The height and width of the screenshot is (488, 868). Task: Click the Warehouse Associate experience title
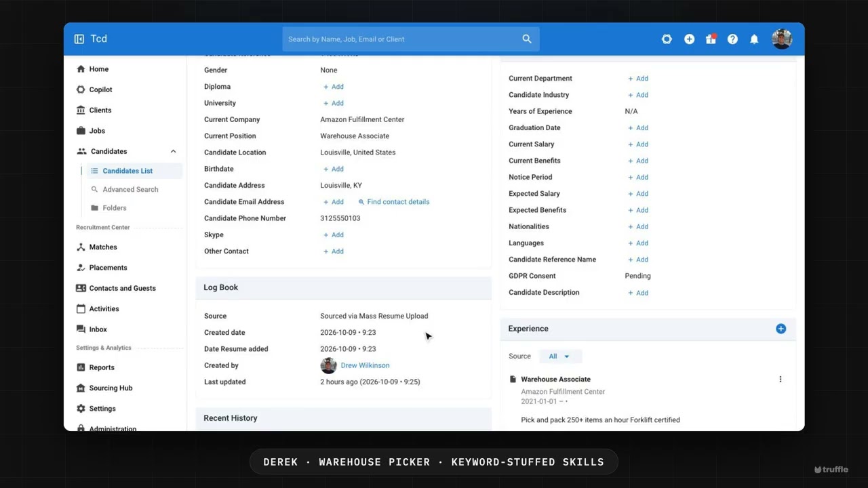[x=555, y=380]
